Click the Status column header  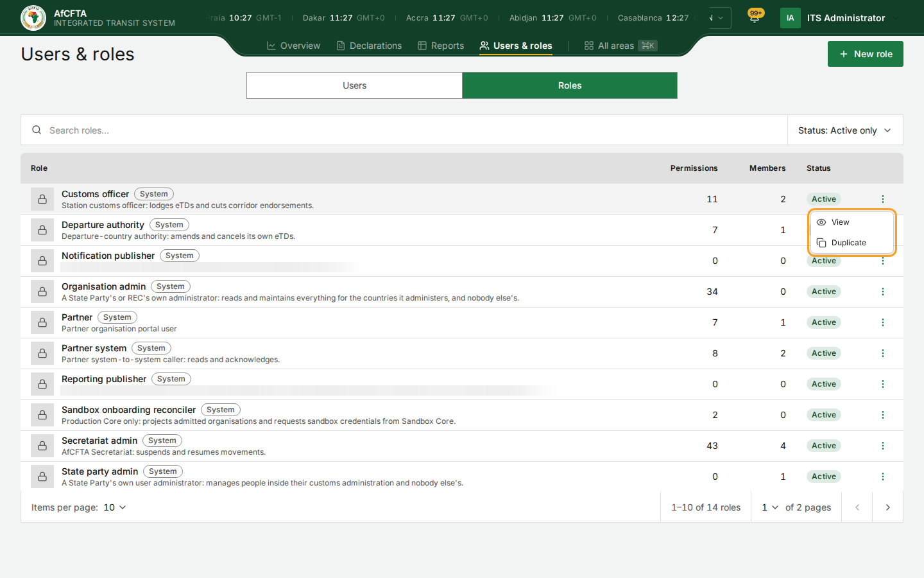pyautogui.click(x=818, y=168)
